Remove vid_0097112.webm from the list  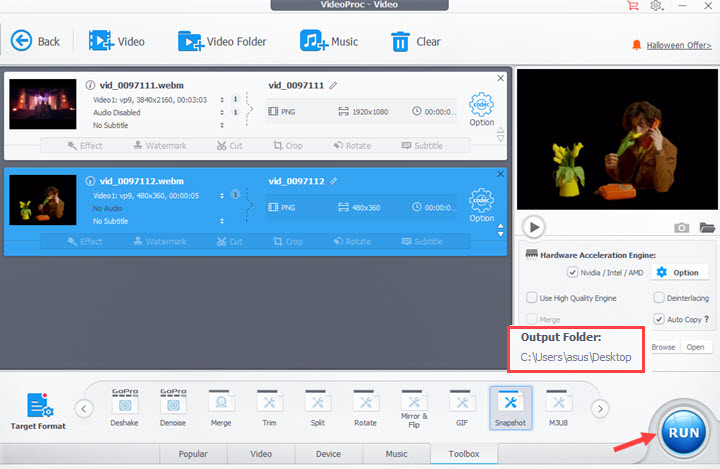pos(501,174)
